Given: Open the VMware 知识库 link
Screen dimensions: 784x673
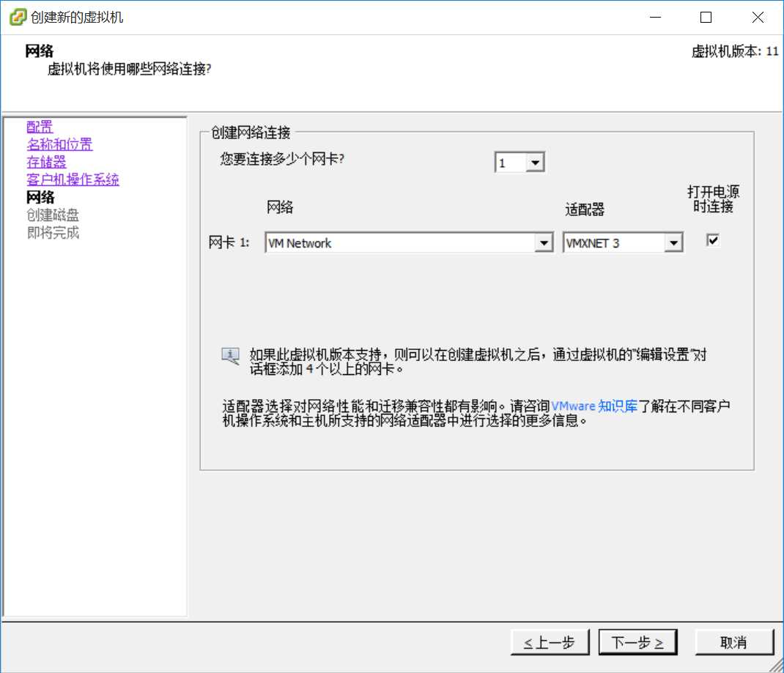Looking at the screenshot, I should tap(594, 406).
